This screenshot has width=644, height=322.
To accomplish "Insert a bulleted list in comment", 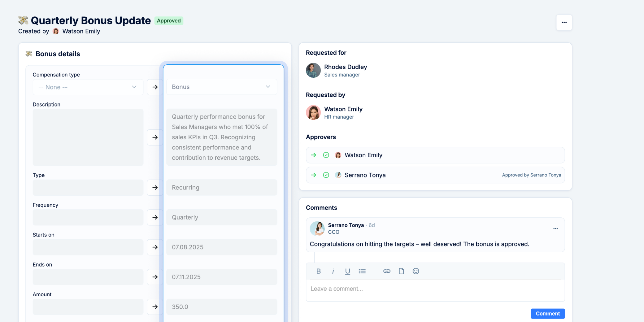I will tap(362, 271).
